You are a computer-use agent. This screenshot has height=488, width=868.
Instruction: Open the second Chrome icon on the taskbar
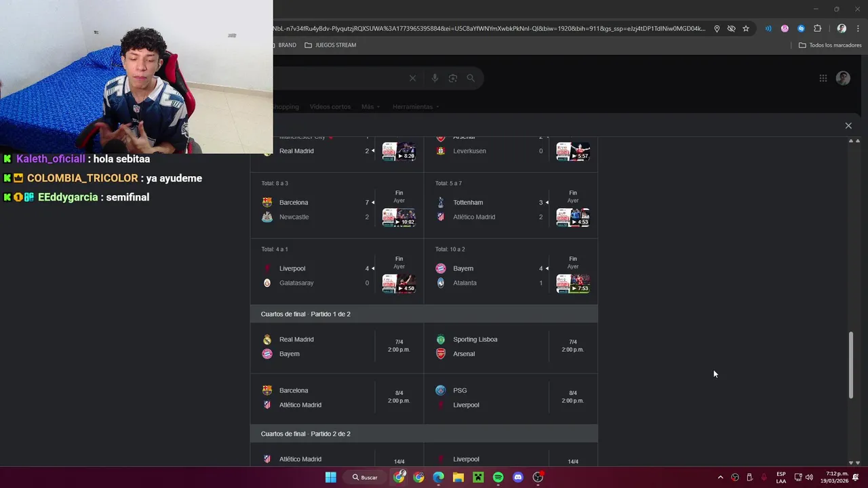(x=418, y=477)
